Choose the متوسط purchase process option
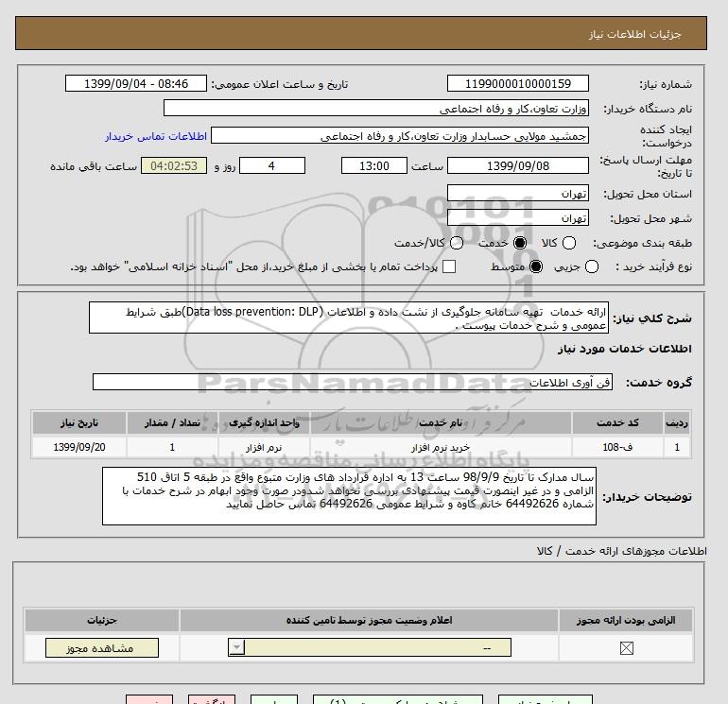 (536, 266)
